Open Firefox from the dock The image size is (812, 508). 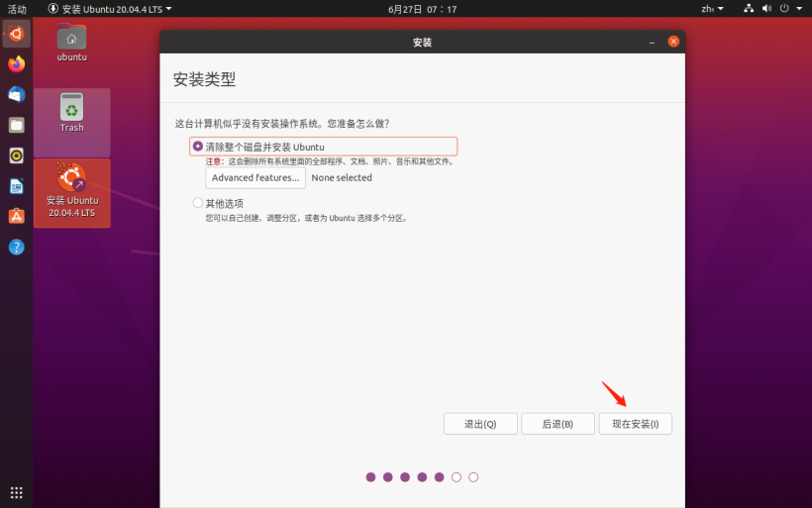pyautogui.click(x=16, y=63)
